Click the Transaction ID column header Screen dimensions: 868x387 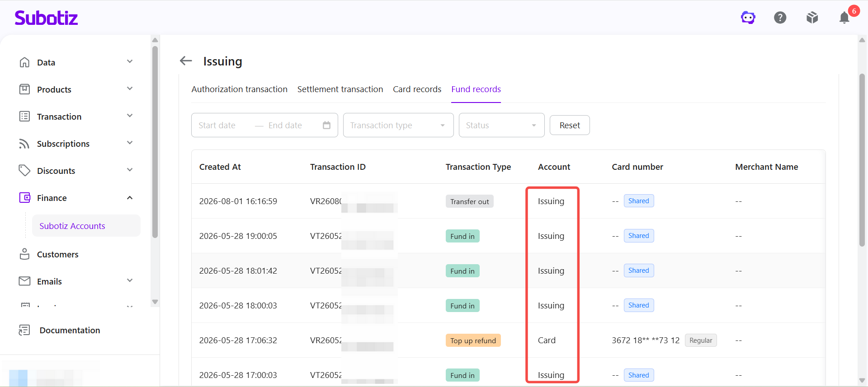coord(338,167)
